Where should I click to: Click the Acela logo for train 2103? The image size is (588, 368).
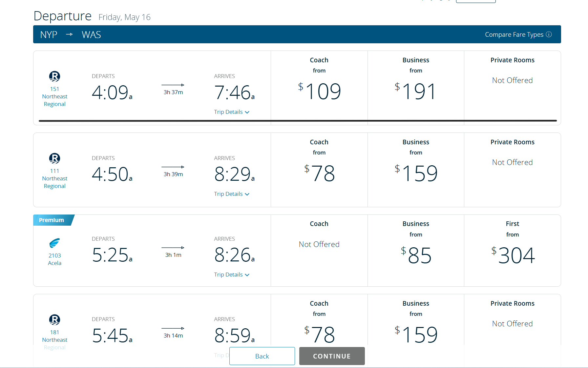click(x=54, y=243)
